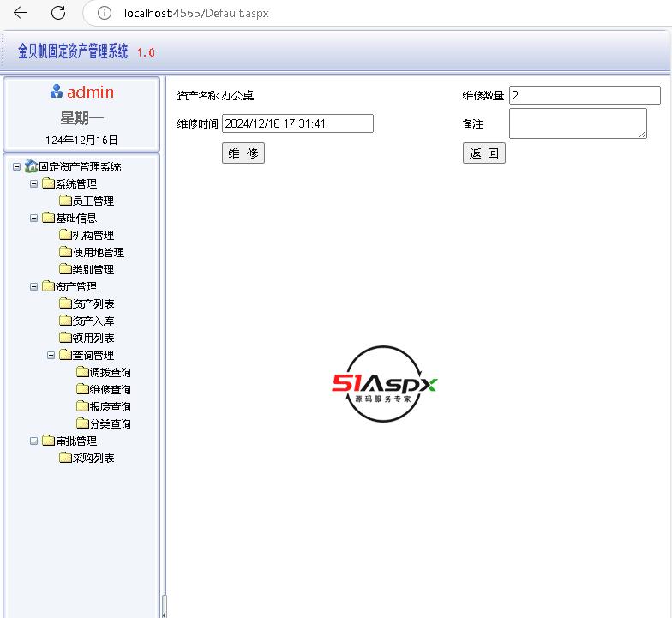Click the 类别管理 folder icon

tap(65, 269)
